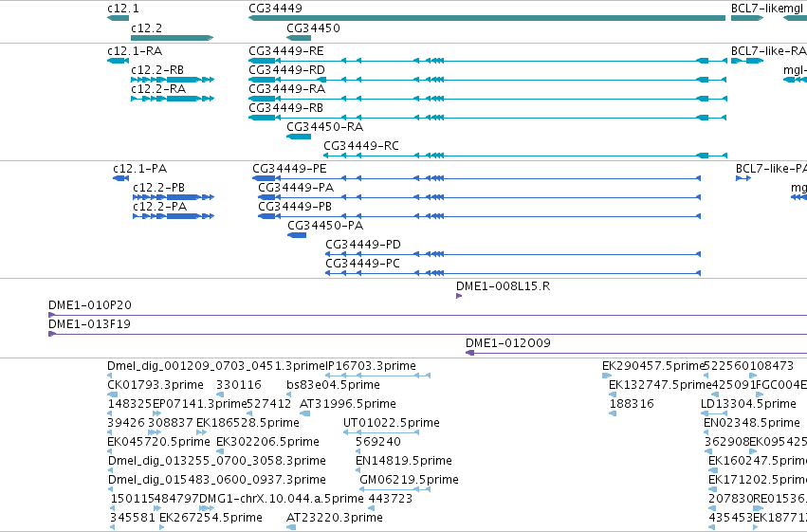Open the c12.1-RA transcript label
Viewport: 807px width, 532px height.
pos(135,51)
